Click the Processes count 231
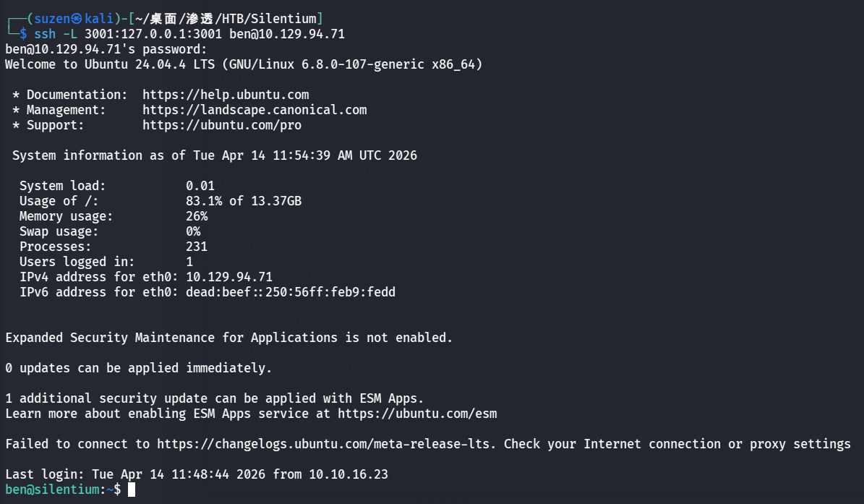The height and width of the screenshot is (504, 864). tap(197, 247)
